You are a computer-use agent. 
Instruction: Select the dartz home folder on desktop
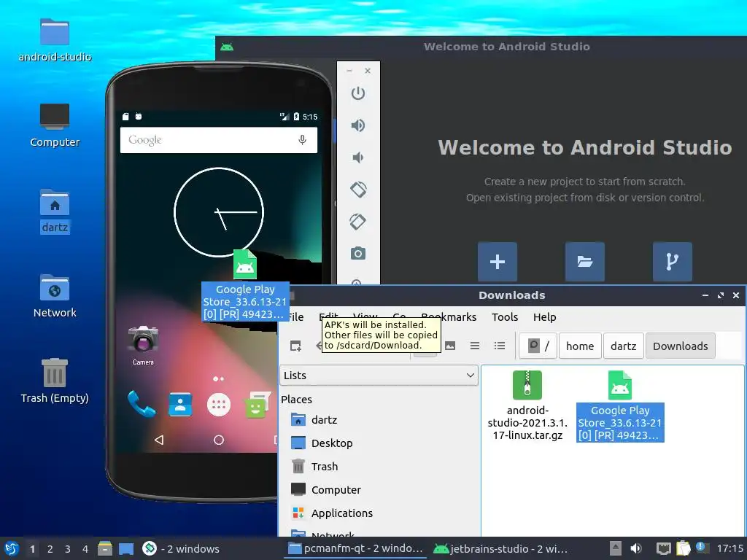coord(55,211)
